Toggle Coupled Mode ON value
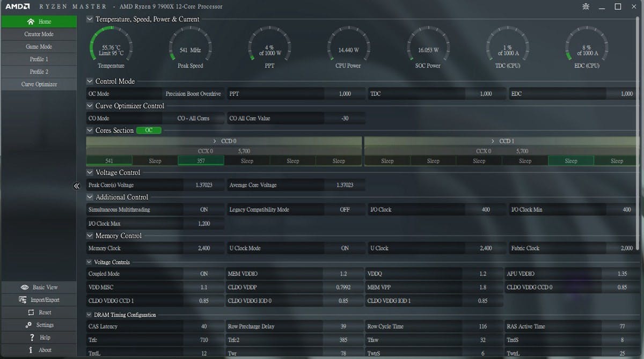This screenshot has width=644, height=359. (204, 274)
